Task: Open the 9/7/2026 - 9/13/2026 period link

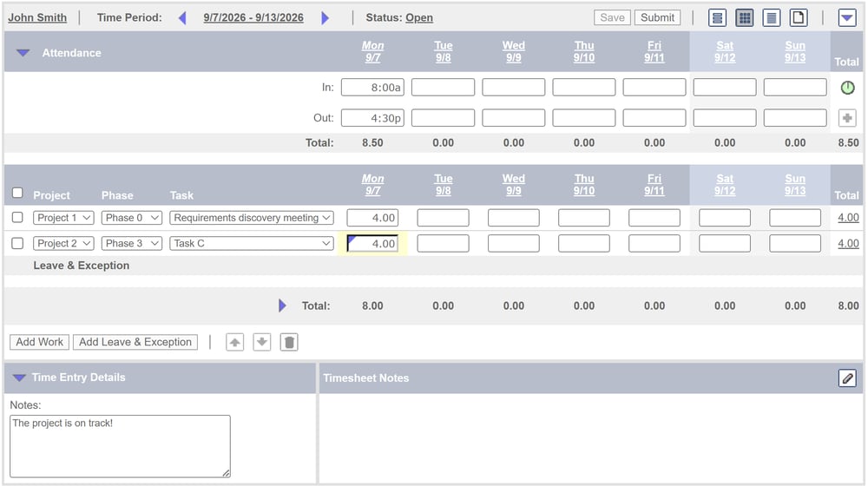Action: click(x=253, y=17)
